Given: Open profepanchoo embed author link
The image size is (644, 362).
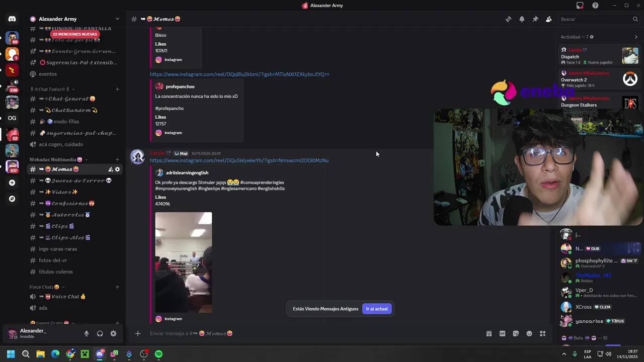Looking at the screenshot, I should pos(180,86).
